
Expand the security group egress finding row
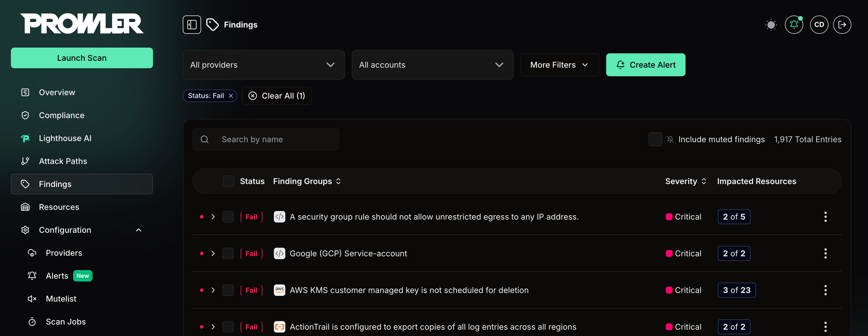coord(213,216)
